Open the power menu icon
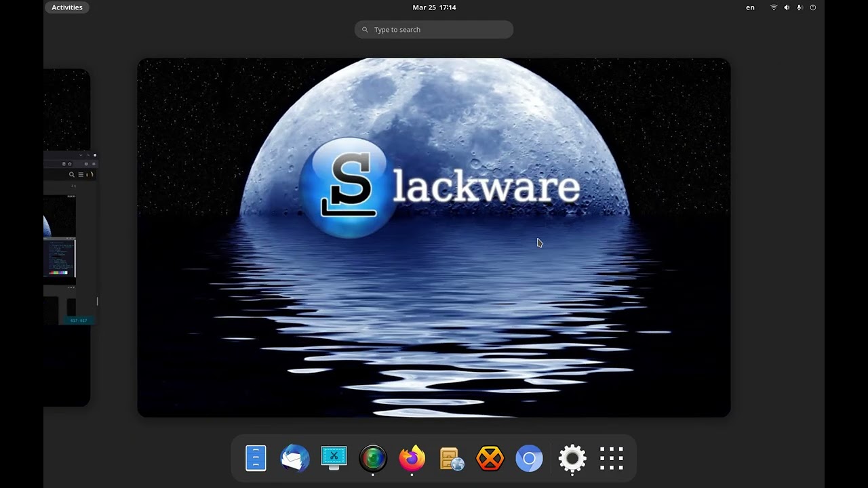 coord(812,7)
